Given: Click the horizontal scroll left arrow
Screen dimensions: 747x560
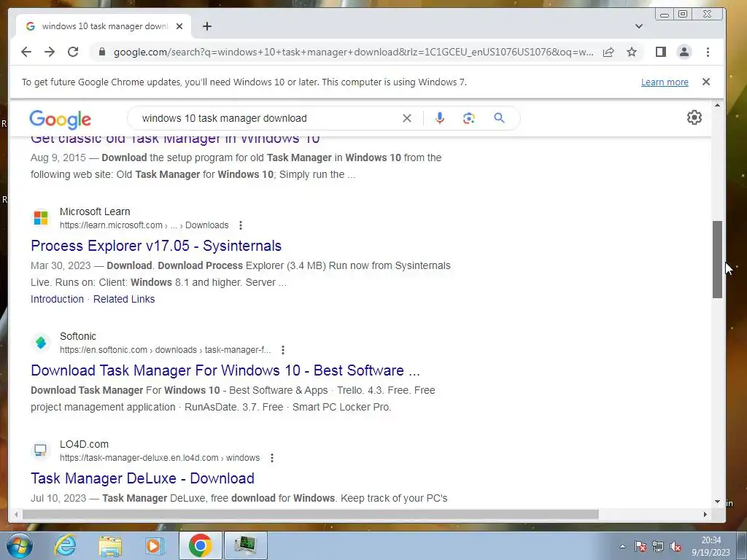Looking at the screenshot, I should pyautogui.click(x=16, y=514).
